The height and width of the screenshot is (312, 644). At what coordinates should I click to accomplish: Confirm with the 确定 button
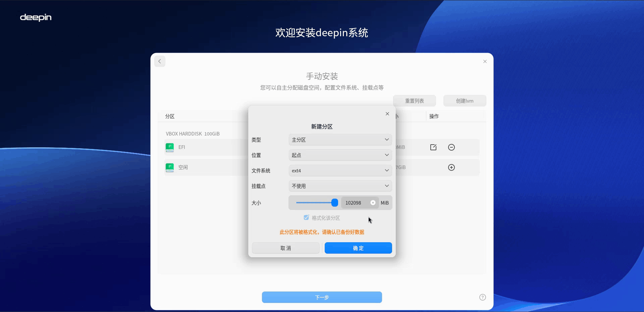pyautogui.click(x=358, y=248)
